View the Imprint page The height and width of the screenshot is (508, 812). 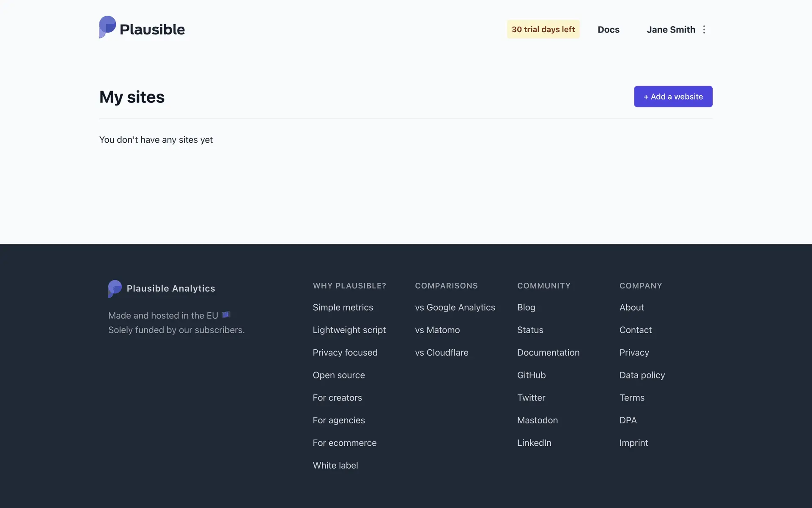point(634,443)
